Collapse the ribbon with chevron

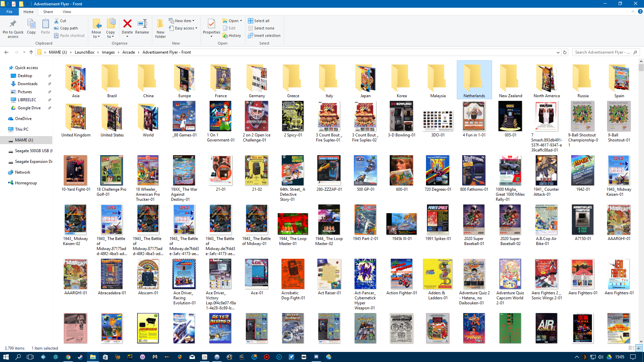click(633, 11)
